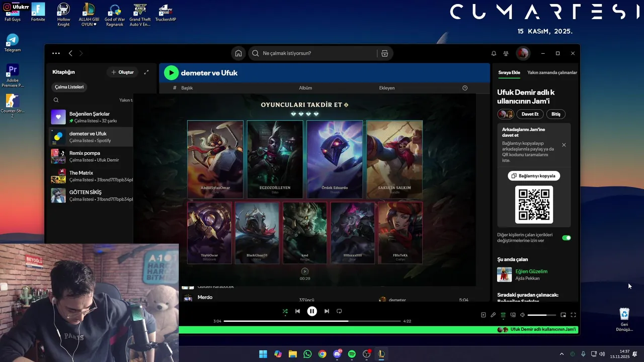Click the Başlık column header
Image resolution: width=644 pixels, height=362 pixels.
(187, 88)
